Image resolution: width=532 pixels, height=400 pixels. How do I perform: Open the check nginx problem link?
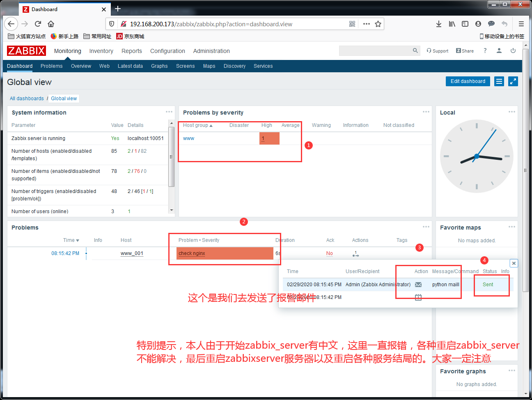coord(192,253)
